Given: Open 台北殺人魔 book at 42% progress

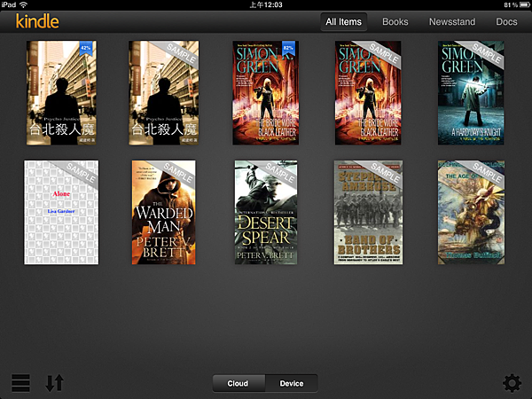Looking at the screenshot, I should [x=61, y=93].
